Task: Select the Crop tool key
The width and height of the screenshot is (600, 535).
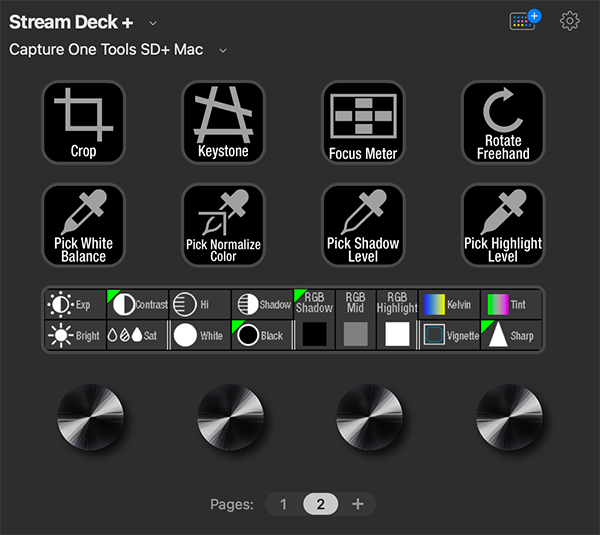Action: tap(83, 122)
